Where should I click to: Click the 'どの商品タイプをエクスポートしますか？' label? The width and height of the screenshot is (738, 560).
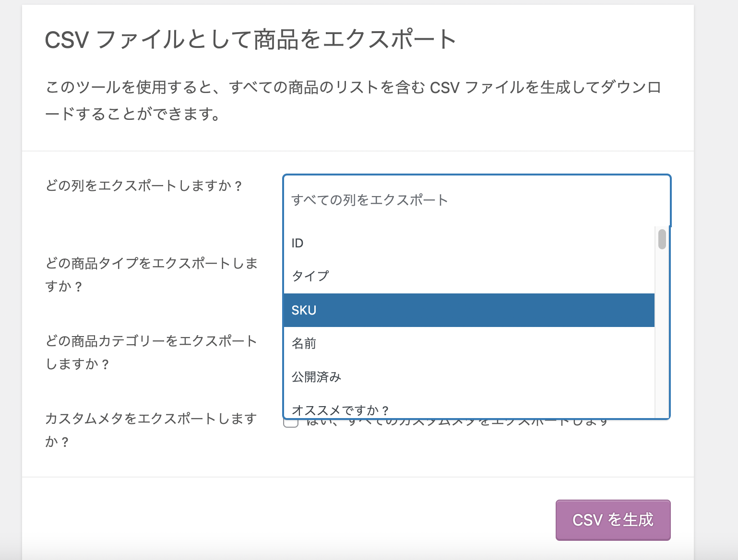point(151,275)
